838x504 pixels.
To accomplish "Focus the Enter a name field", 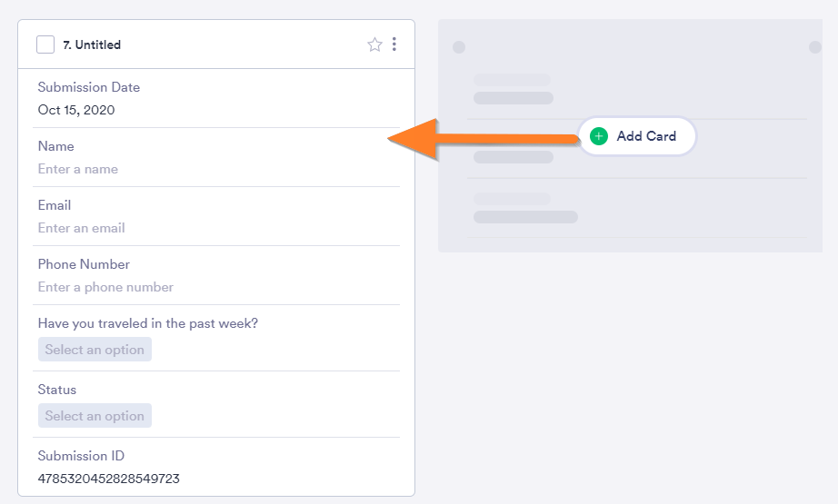I will click(x=78, y=169).
